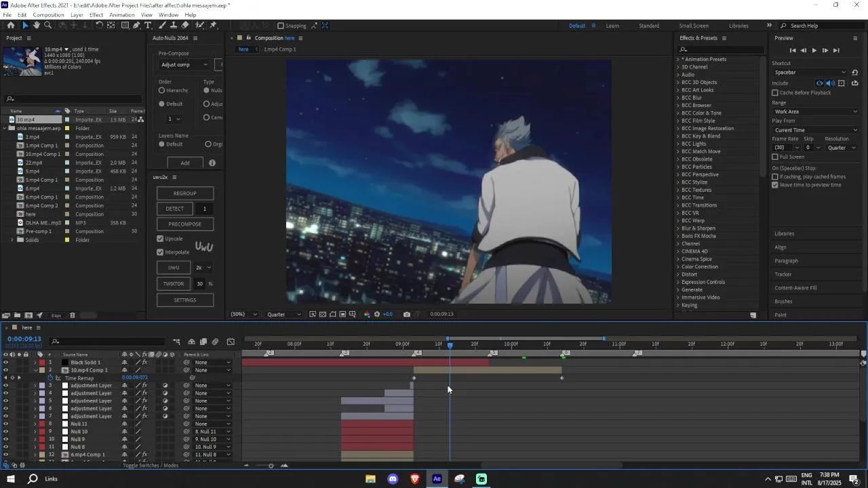
Task: Uncheck Move time to preview time
Action: (x=775, y=184)
